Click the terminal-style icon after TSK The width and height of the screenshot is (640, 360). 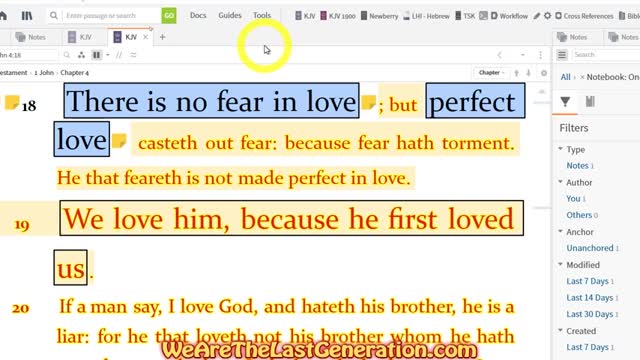click(483, 16)
